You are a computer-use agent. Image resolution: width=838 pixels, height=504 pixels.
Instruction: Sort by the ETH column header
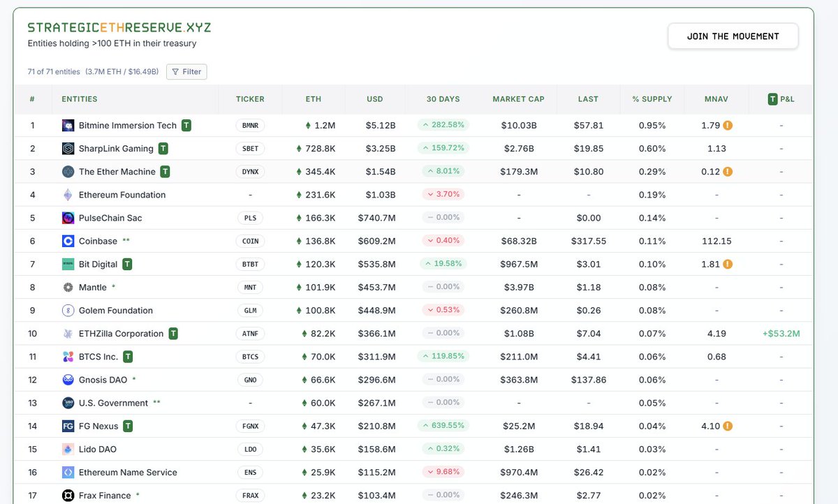(x=314, y=99)
